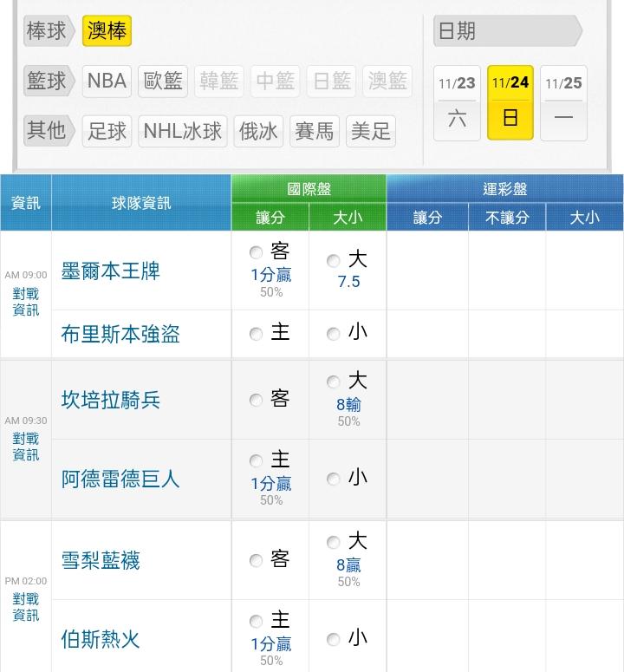Open 對戰資訊 for the AM 09:30 game
Viewport: 624px width, 672px height.
tap(26, 447)
